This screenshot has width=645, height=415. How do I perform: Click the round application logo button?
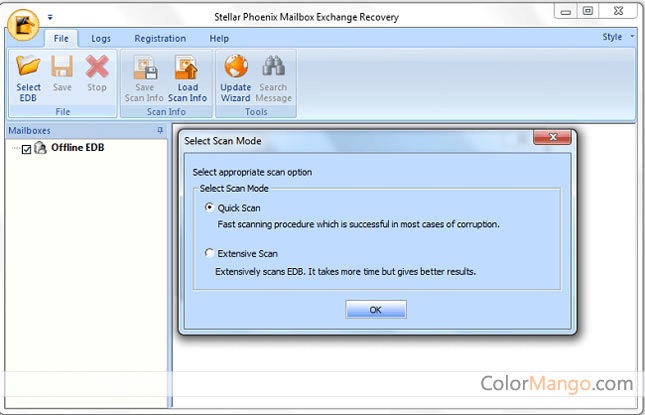pos(23,25)
